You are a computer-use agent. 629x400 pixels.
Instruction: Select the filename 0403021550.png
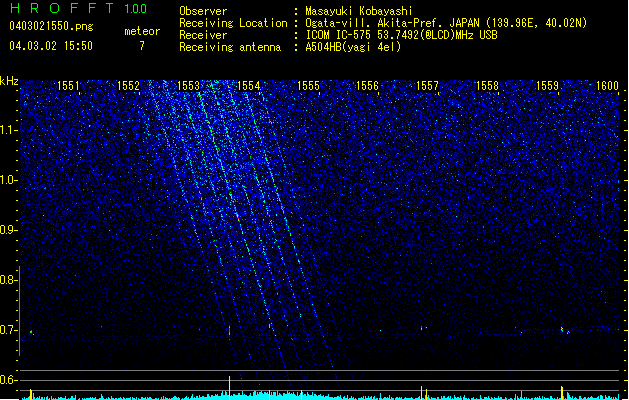51,26
